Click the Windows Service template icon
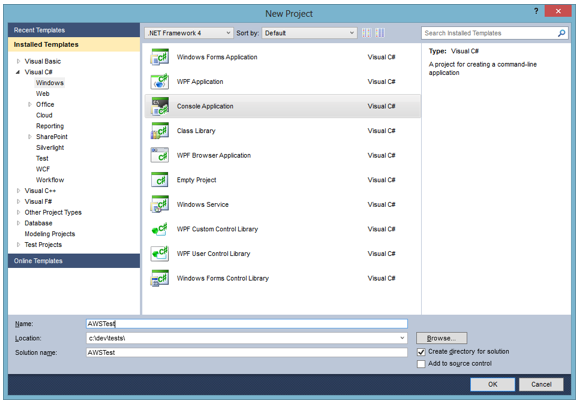 pos(160,204)
